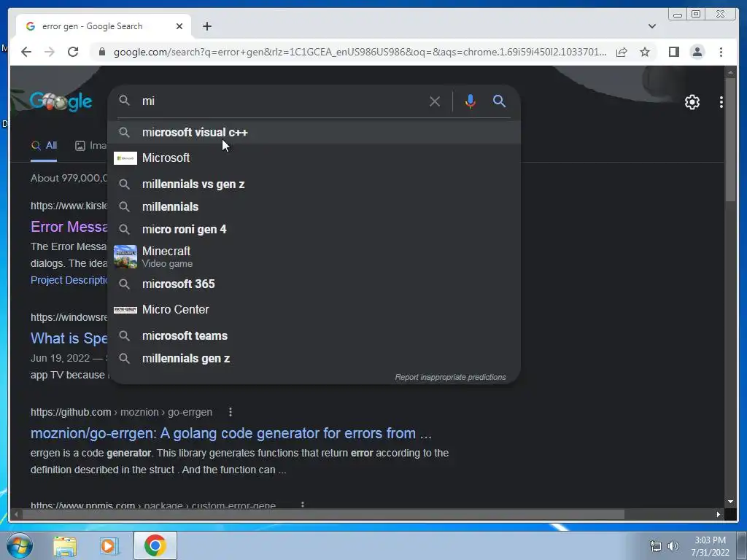Click the Minecraft thumbnail image
This screenshot has width=747, height=560.
coord(125,257)
